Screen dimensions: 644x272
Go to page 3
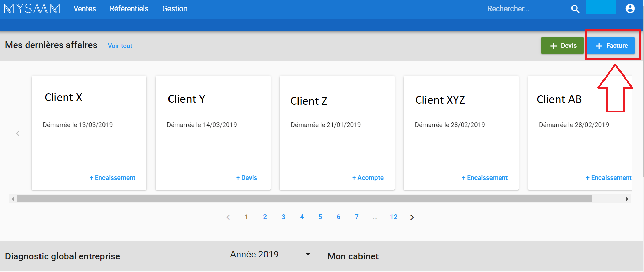click(283, 217)
